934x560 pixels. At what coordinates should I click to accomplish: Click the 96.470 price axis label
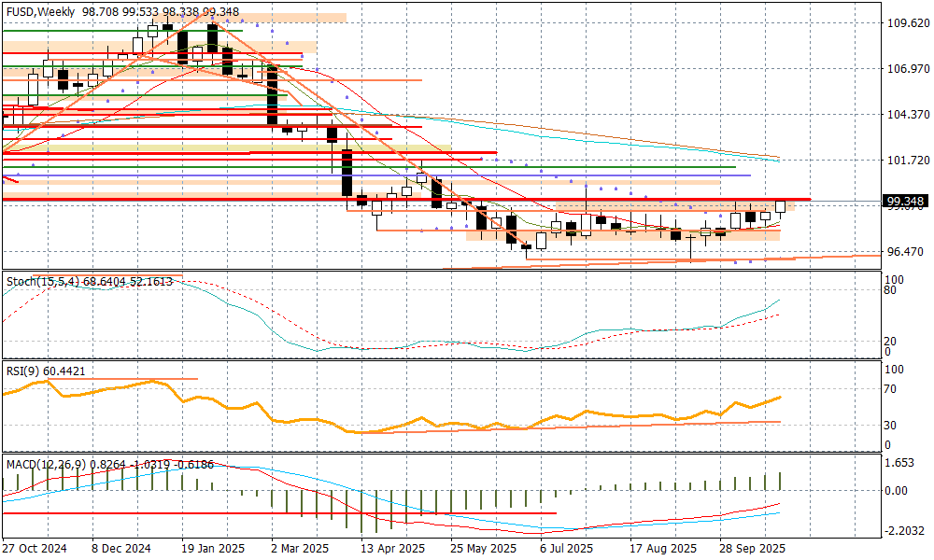[x=907, y=252]
